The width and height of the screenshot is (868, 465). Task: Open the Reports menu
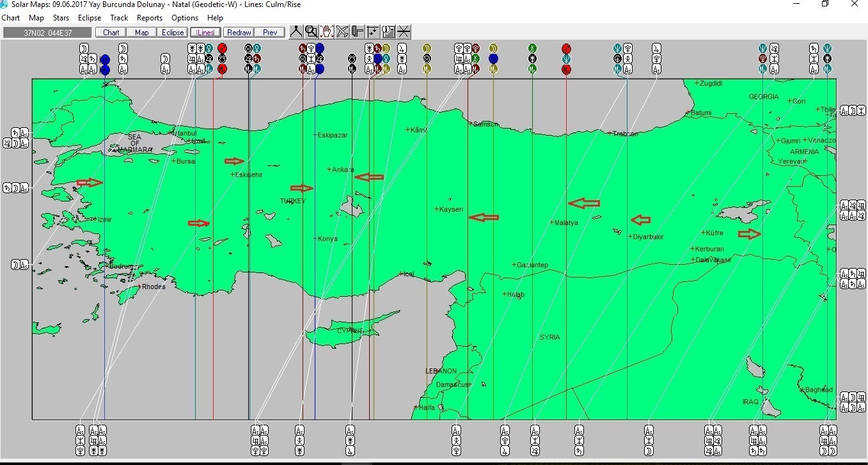click(150, 18)
